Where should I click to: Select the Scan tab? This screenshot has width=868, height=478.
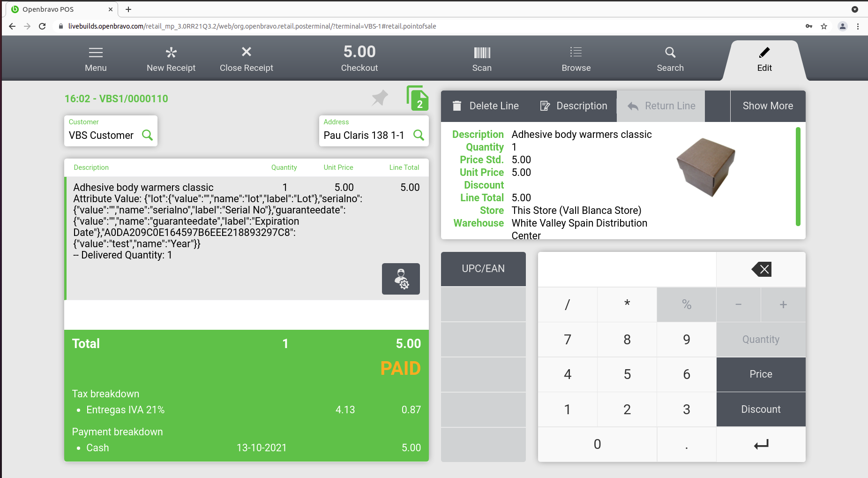[x=482, y=59]
